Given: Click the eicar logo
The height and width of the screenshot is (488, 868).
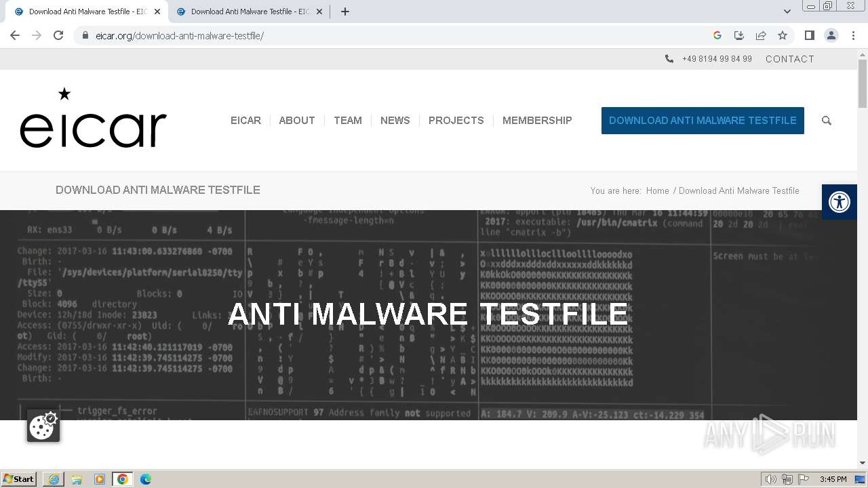Looking at the screenshot, I should coord(93,118).
